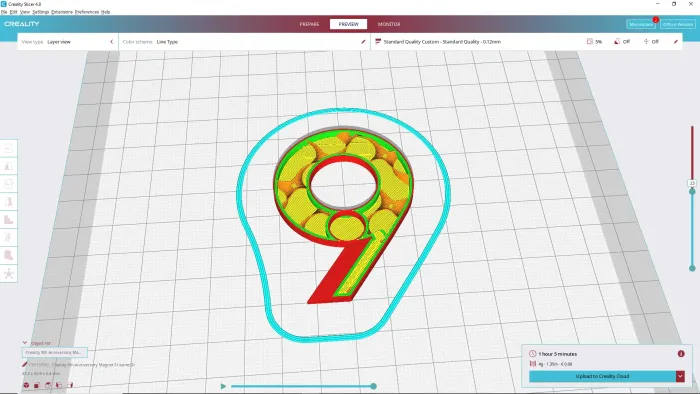Toggle the adhesion setting showing Off
Screen dimensions: 700x394
pyautogui.click(x=651, y=41)
